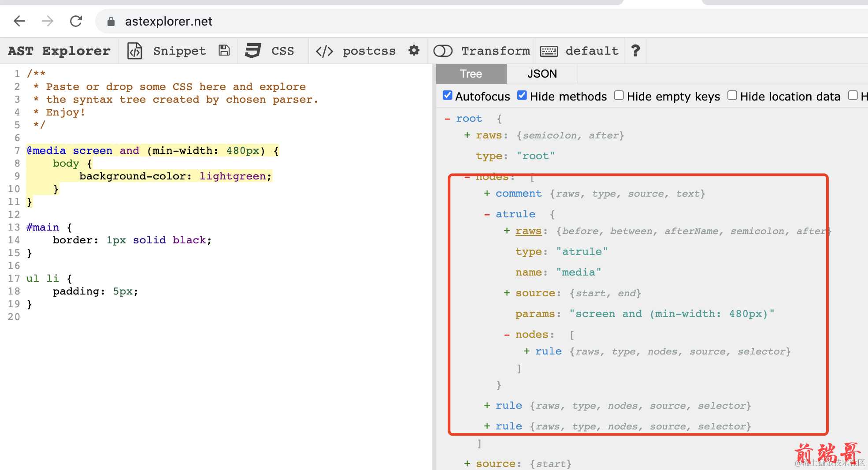Switch to the JSON tab
The image size is (868, 470).
[x=542, y=74]
